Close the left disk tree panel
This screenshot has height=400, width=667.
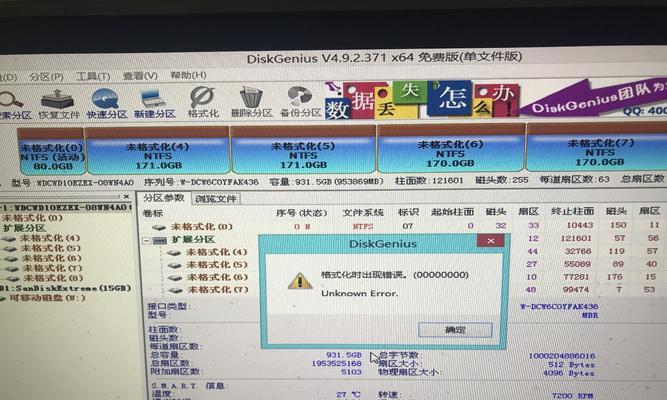pos(126,197)
